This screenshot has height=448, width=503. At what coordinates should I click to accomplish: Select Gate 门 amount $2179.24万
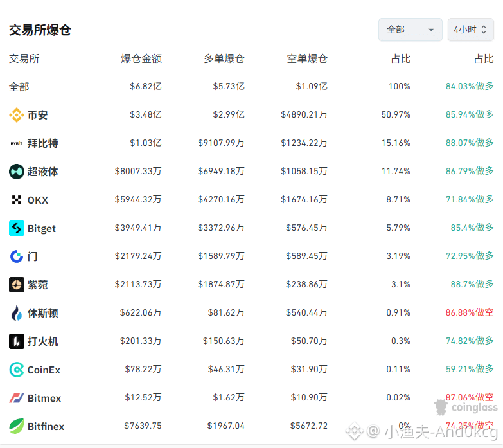(x=138, y=256)
